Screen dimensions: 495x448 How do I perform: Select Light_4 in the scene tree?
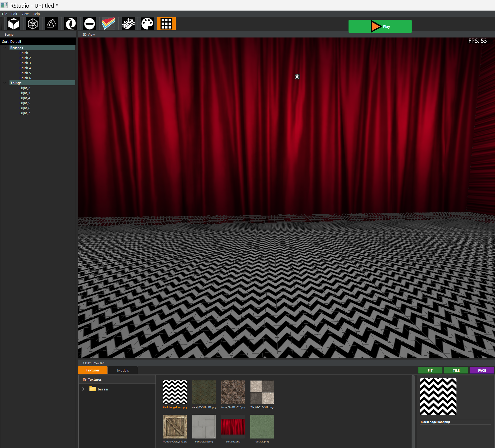25,98
